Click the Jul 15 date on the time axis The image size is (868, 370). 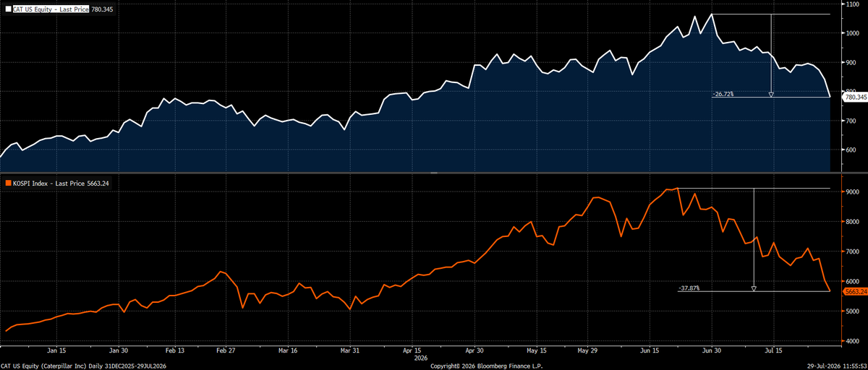774,349
